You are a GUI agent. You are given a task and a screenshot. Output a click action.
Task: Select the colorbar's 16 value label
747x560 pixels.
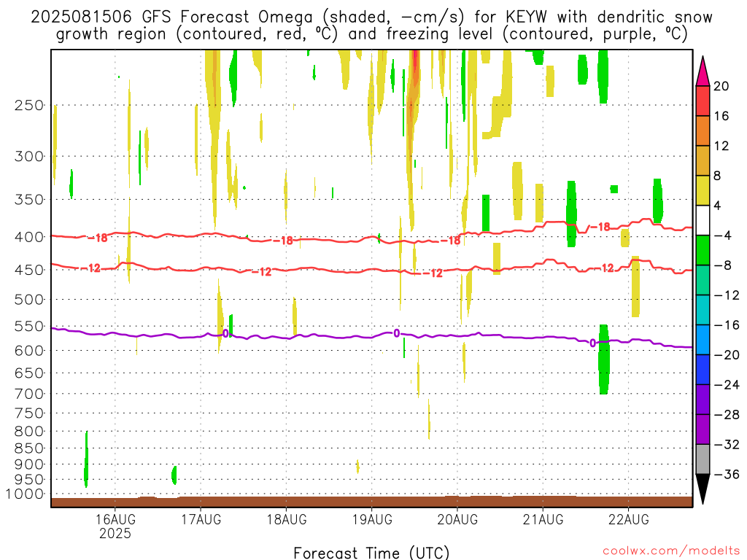(x=721, y=116)
